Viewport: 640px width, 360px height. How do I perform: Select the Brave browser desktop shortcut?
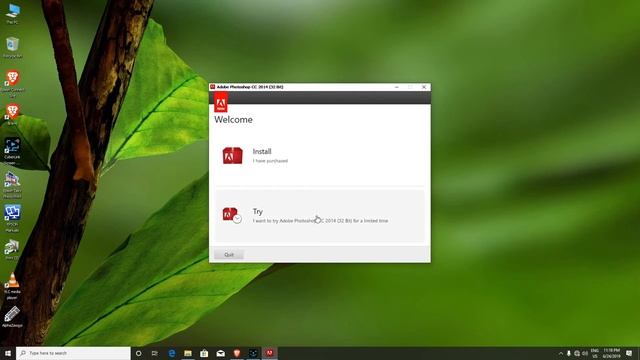tap(13, 115)
